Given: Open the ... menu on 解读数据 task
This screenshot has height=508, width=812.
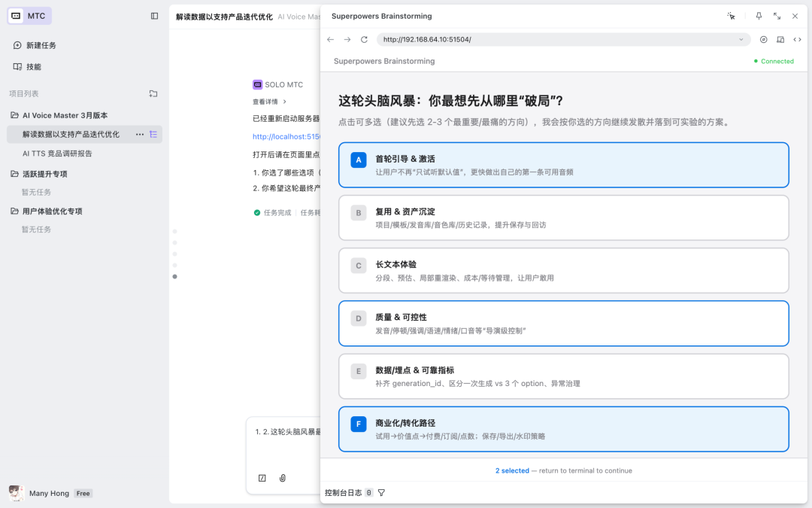Looking at the screenshot, I should 140,134.
